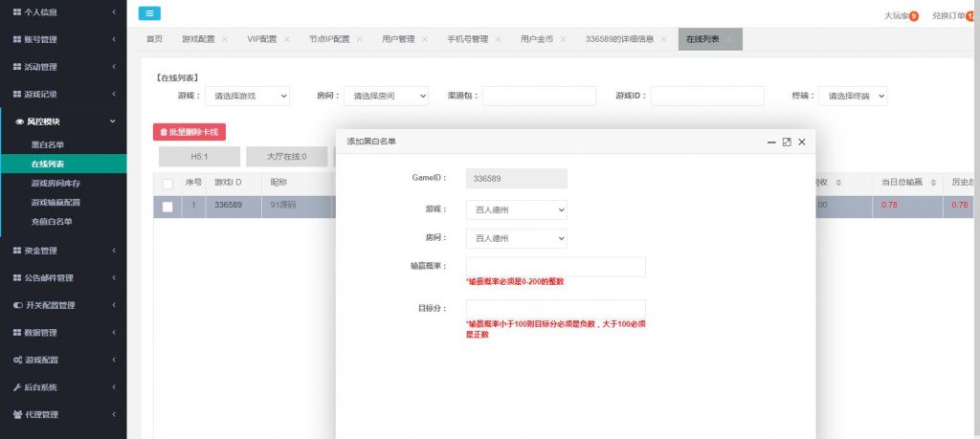The width and height of the screenshot is (980, 439).
Task: Maximize the 添加黑白名单 dialog
Action: (x=787, y=142)
